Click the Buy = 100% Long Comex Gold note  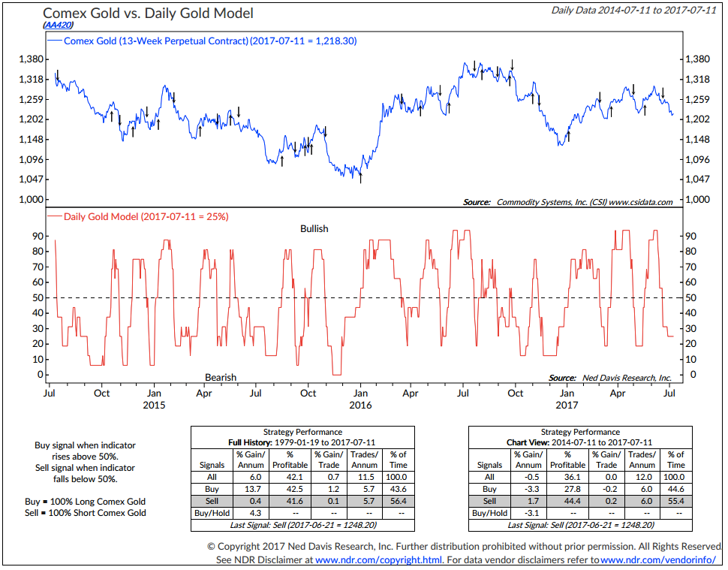90,501
